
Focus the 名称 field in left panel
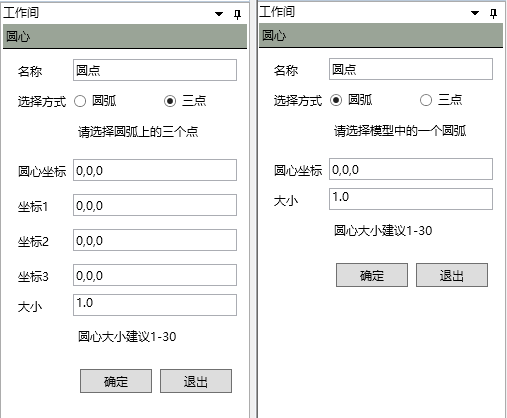pos(155,70)
